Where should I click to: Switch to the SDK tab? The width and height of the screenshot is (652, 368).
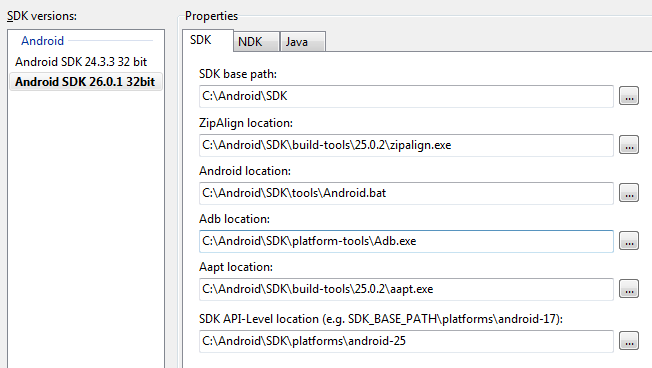coord(207,40)
